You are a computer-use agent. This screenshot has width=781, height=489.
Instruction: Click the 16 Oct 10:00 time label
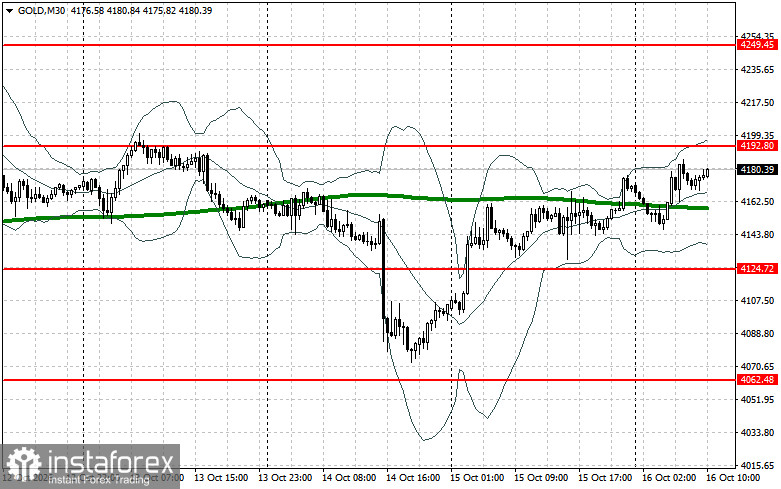[733, 478]
